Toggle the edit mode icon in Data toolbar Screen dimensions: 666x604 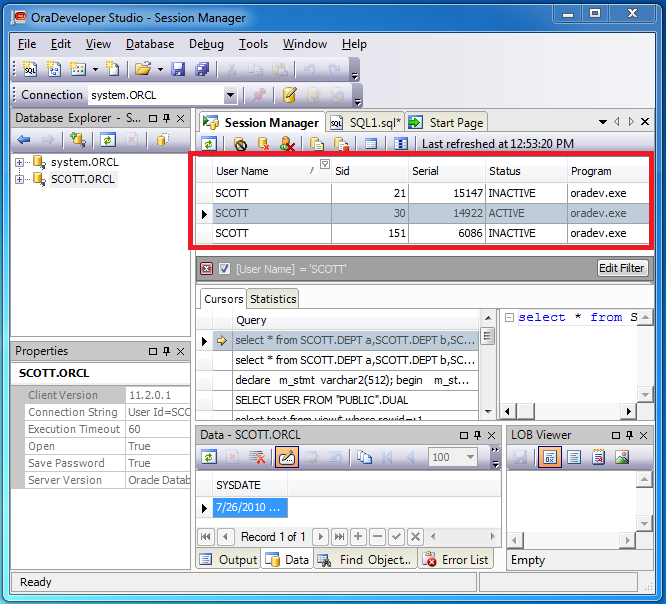pos(287,457)
